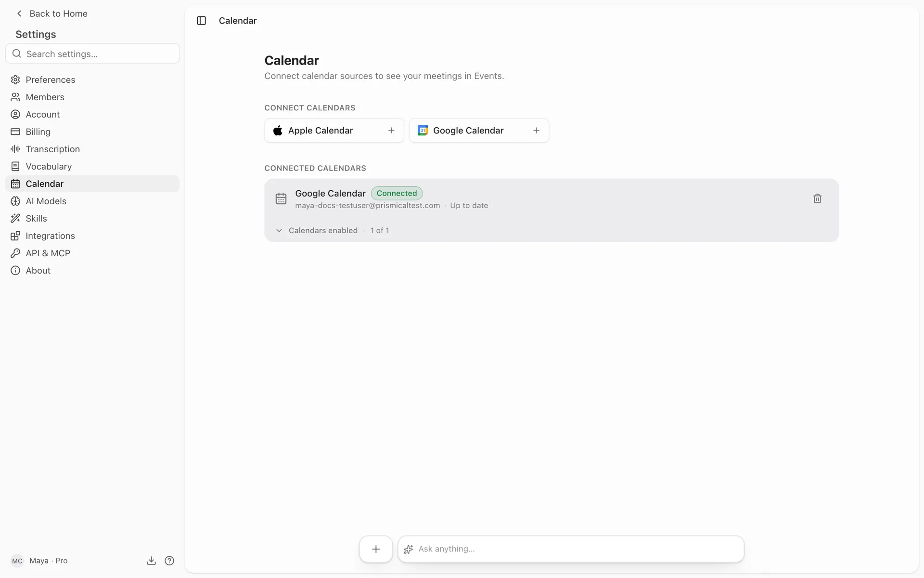The height and width of the screenshot is (578, 924).
Task: Click the Billing card icon
Action: point(15,131)
